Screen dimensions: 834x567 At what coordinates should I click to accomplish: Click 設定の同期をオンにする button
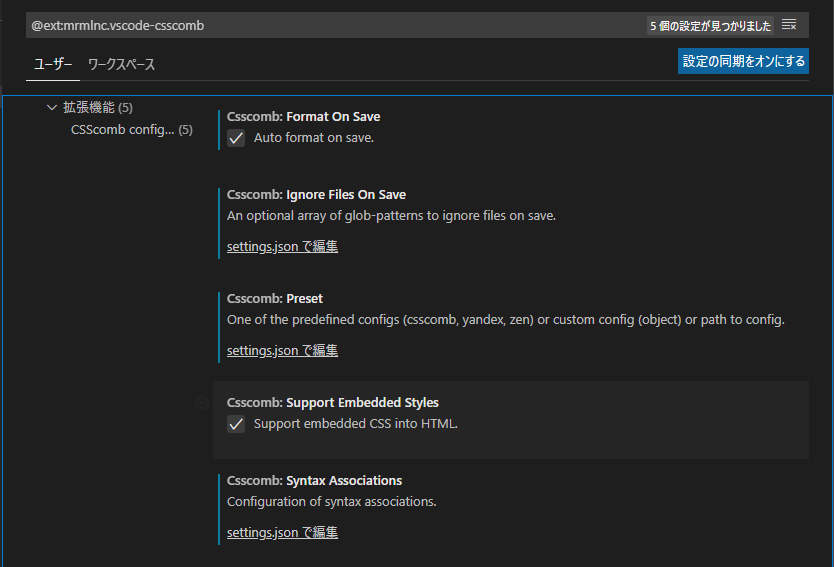pyautogui.click(x=743, y=61)
